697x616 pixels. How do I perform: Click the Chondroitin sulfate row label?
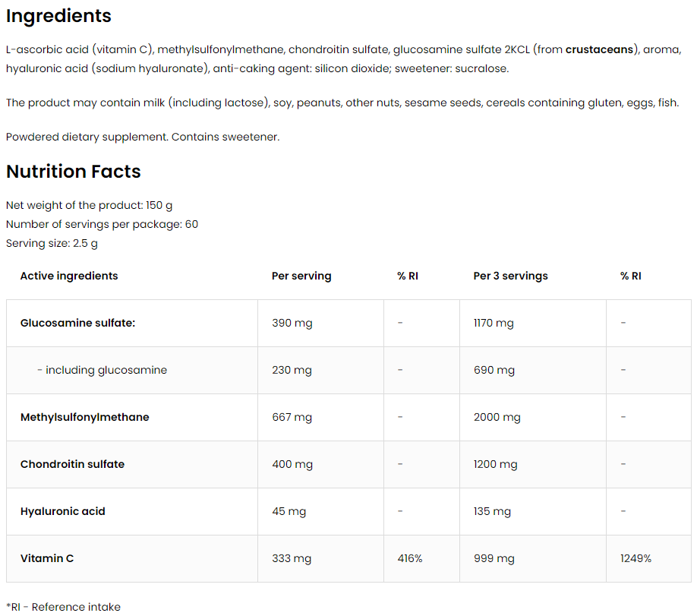coord(72,464)
